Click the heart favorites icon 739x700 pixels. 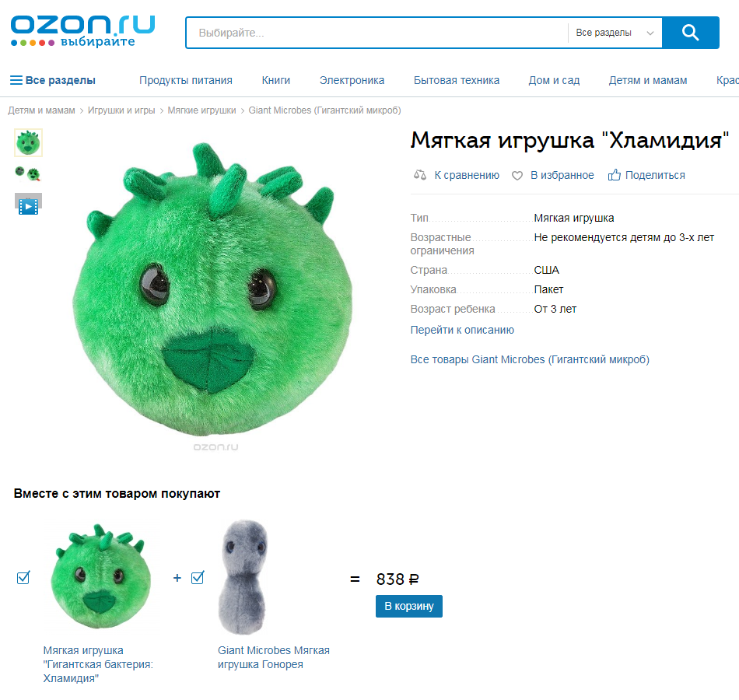pyautogui.click(x=517, y=176)
